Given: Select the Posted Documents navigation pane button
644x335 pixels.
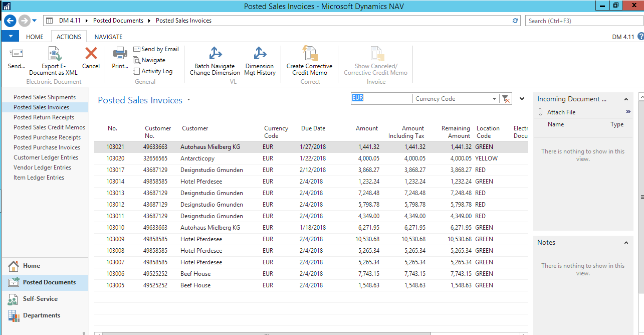Looking at the screenshot, I should tap(45, 282).
